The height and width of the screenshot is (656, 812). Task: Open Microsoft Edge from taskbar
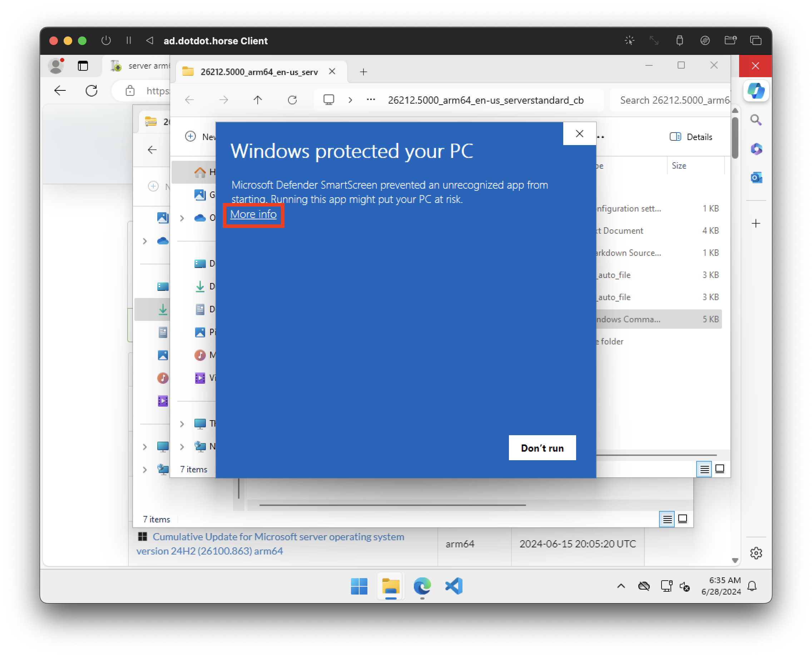[x=422, y=586]
